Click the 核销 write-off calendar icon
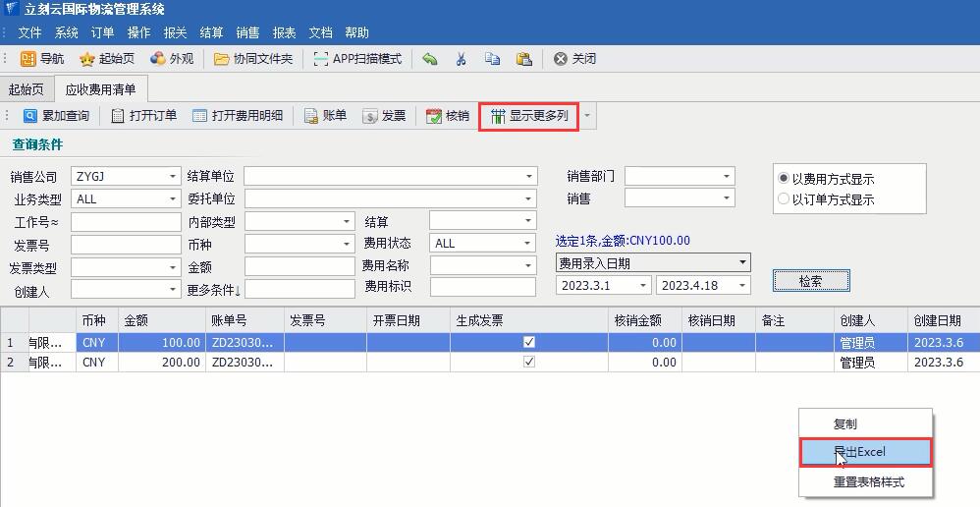980x507 pixels. 434,116
